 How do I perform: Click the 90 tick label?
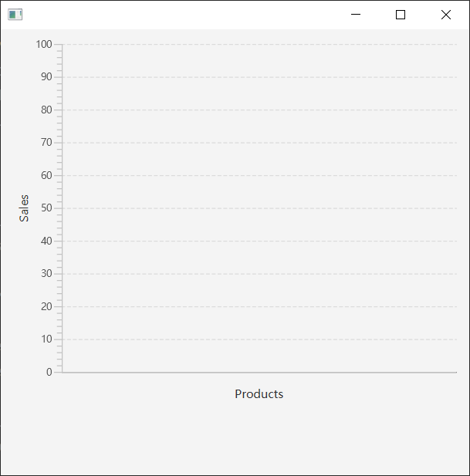coord(46,76)
